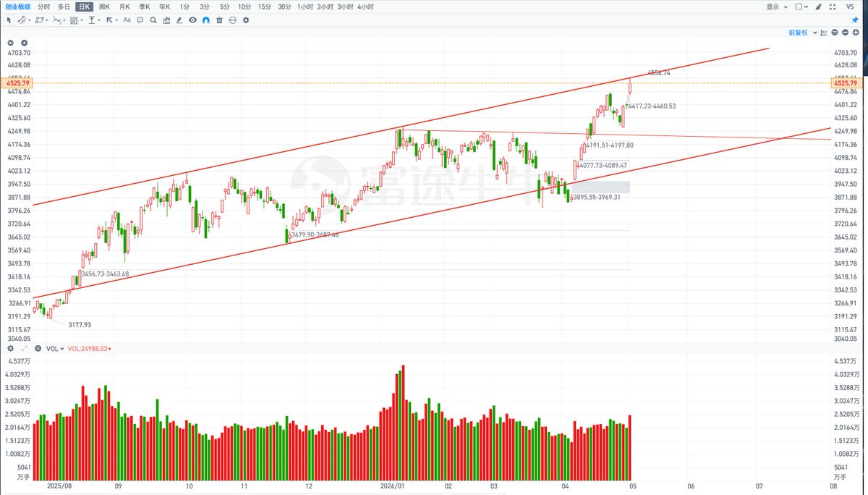Screen dimensions: 868x495
Task: Select the 日K daily candlestick tab
Action: coord(85,7)
